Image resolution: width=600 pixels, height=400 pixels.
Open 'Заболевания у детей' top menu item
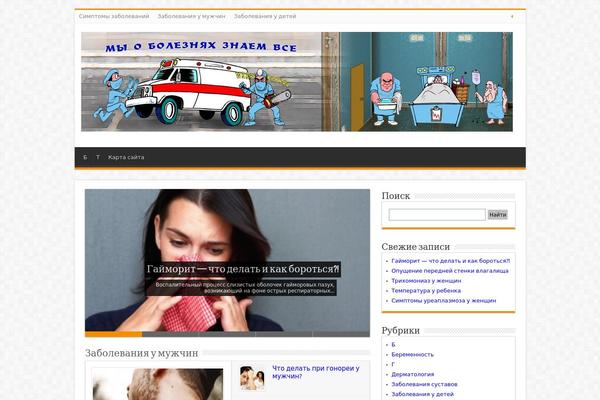coord(265,16)
